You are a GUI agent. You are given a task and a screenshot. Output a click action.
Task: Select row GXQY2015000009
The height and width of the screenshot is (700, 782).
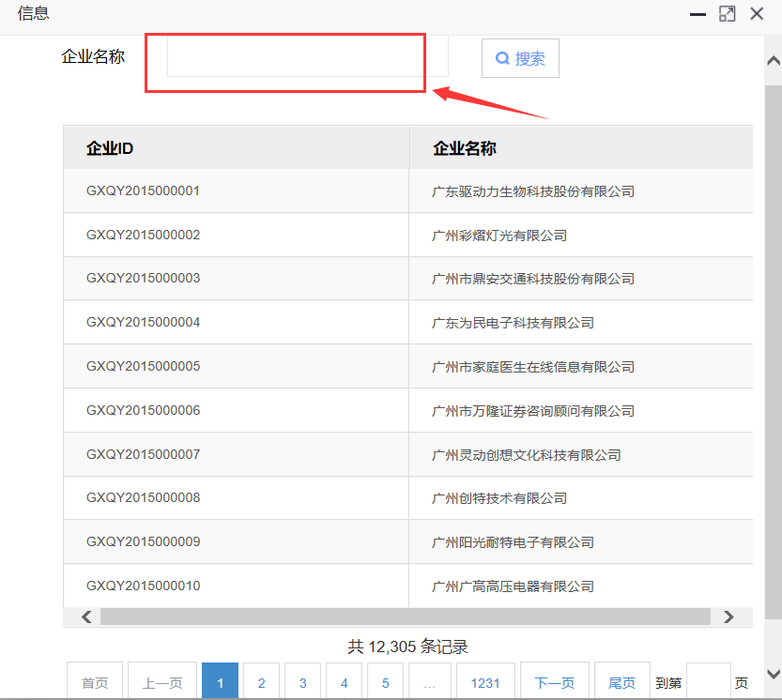pyautogui.click(x=408, y=541)
